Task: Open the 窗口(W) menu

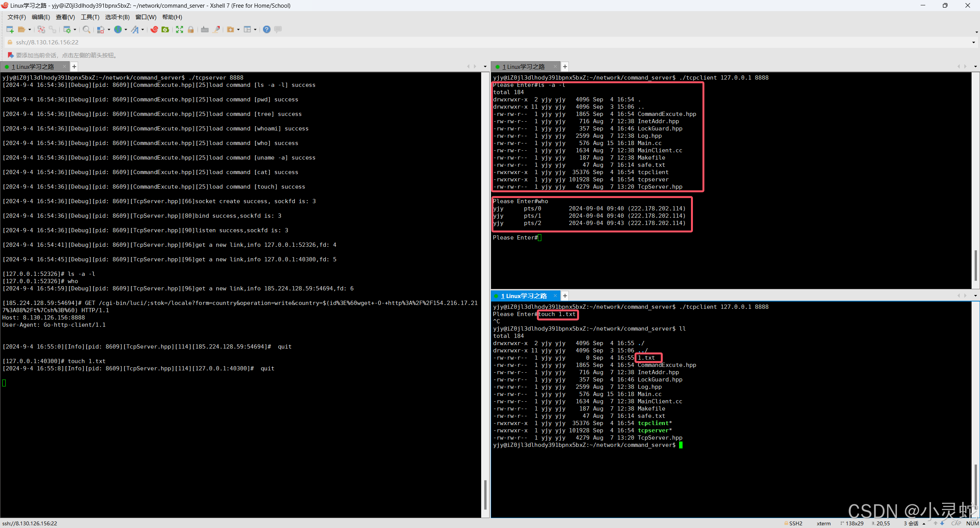Action: (146, 17)
